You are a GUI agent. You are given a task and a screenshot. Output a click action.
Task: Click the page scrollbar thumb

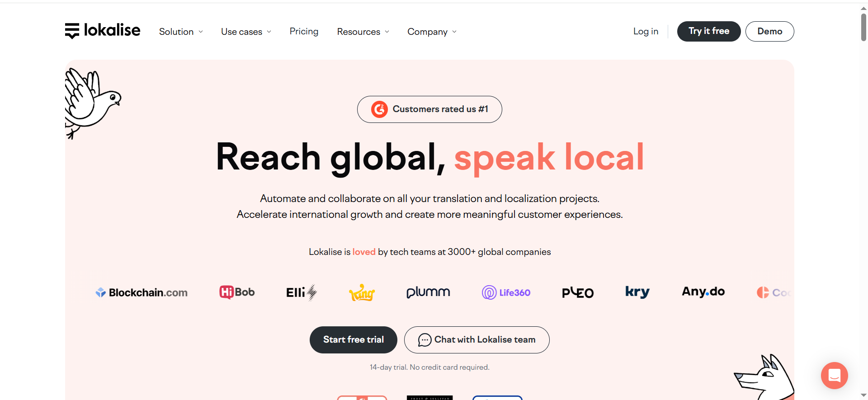863,27
